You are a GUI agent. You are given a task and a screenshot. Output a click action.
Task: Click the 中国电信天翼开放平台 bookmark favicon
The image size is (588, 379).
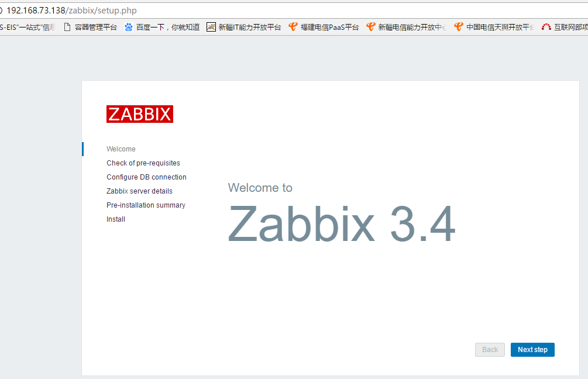458,27
